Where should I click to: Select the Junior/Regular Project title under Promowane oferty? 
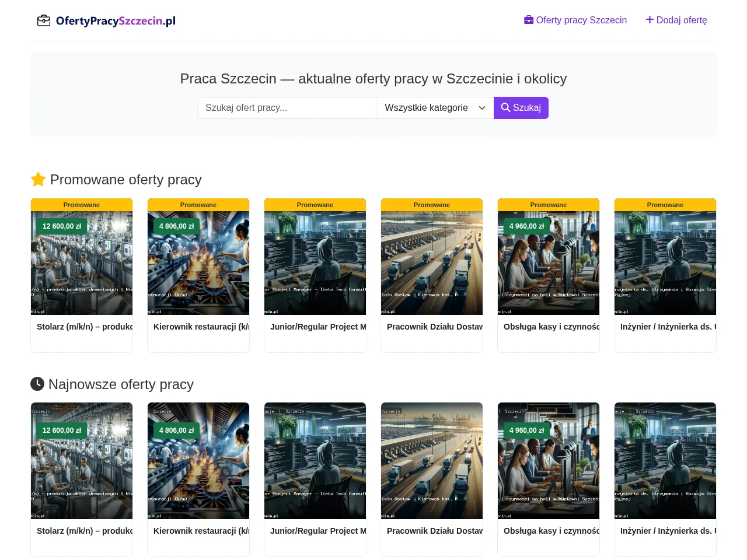point(318,327)
